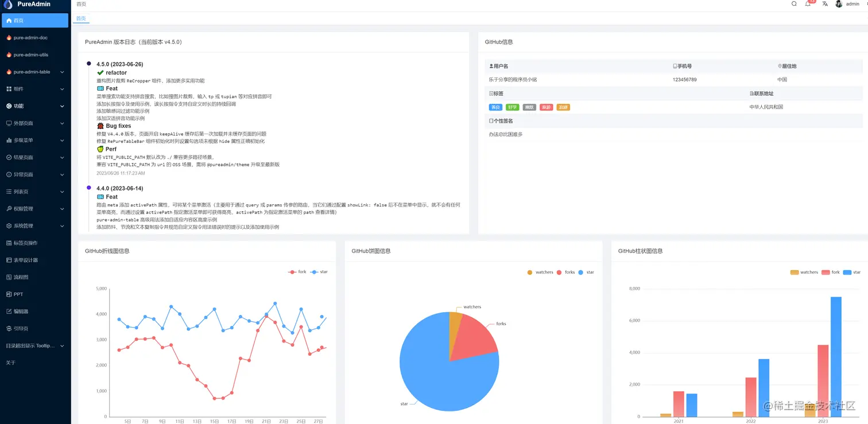Click the orange 追剧 tag
This screenshot has height=424, width=868.
pyautogui.click(x=563, y=107)
